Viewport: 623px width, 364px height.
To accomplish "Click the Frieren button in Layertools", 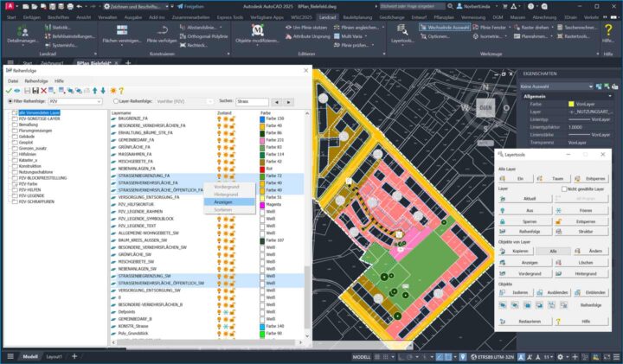I will (581, 211).
